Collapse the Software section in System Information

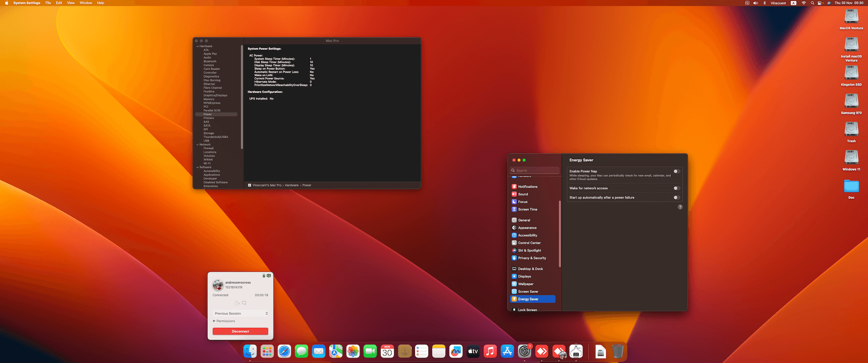pos(198,167)
